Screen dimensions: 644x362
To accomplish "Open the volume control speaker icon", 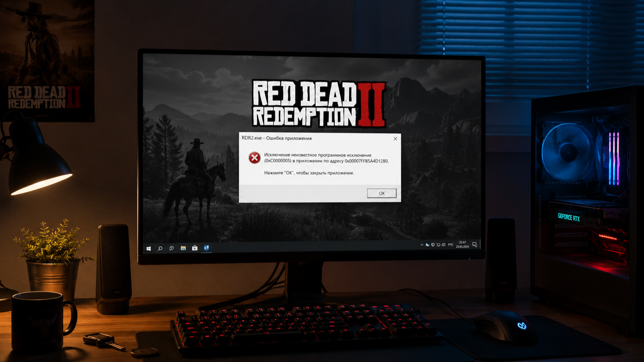I will [444, 245].
